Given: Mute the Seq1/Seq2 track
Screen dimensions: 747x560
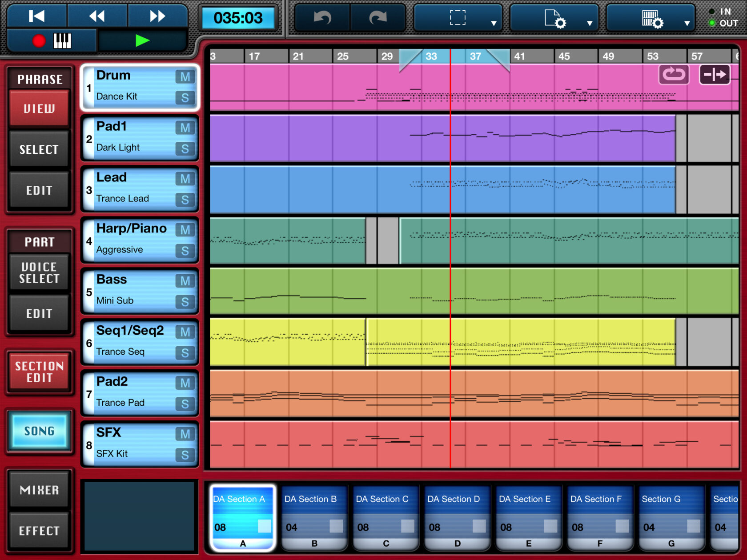Looking at the screenshot, I should tap(185, 332).
